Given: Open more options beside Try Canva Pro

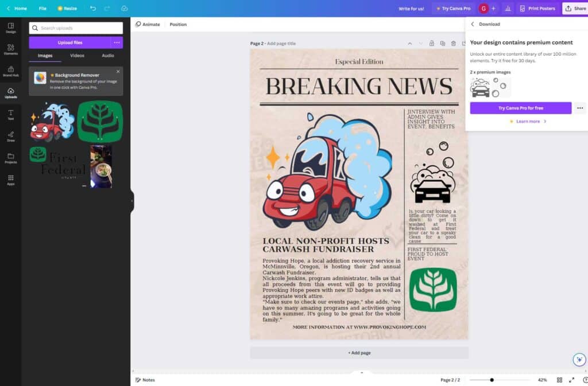Looking at the screenshot, I should pyautogui.click(x=580, y=108).
